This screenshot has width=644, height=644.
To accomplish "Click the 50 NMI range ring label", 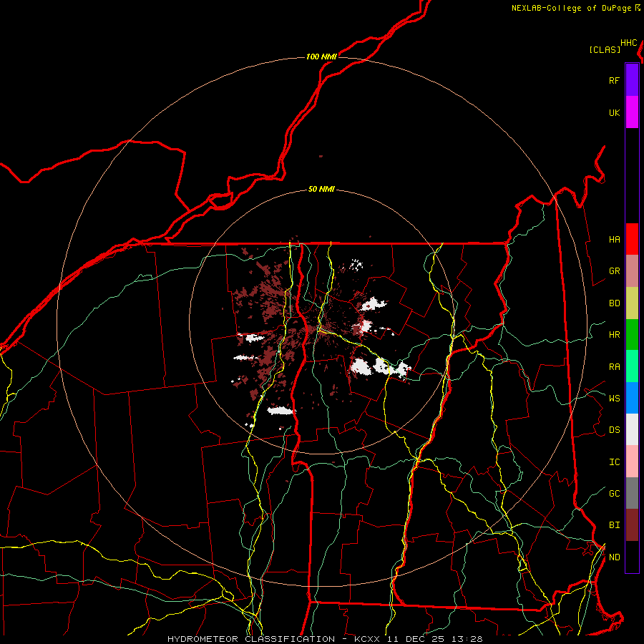I will pos(321,189).
